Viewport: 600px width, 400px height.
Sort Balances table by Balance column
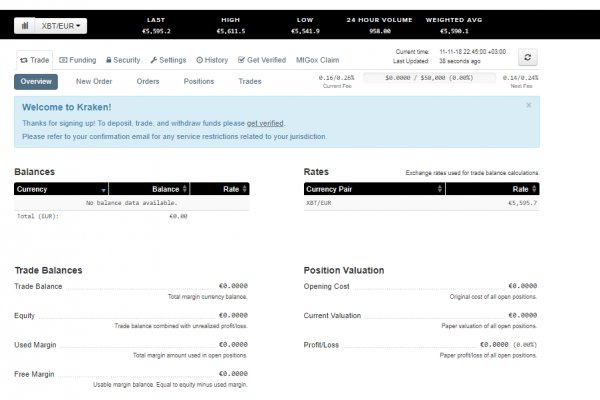pos(148,188)
